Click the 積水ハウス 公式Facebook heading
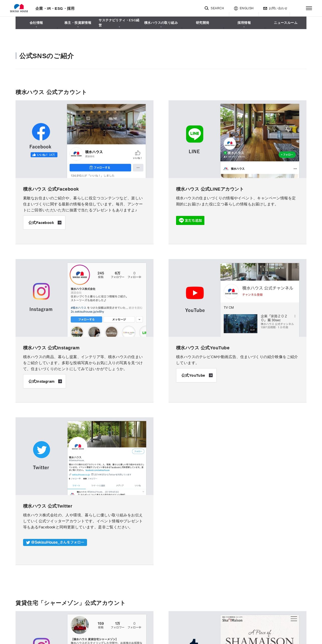Screen dimensions: 322x644 [x=51, y=189]
